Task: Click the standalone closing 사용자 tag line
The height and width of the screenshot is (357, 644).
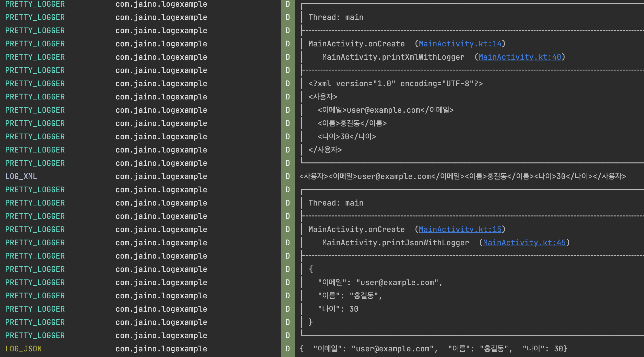Action: click(x=325, y=150)
